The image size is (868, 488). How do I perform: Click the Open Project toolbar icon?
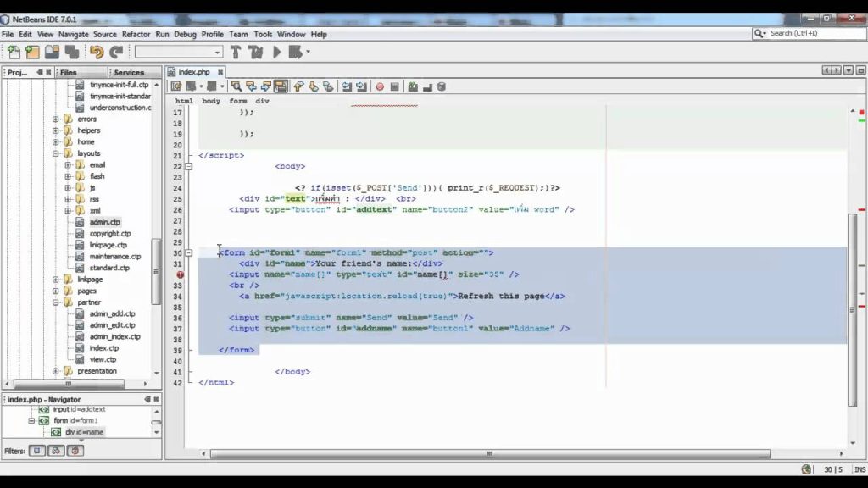point(52,52)
